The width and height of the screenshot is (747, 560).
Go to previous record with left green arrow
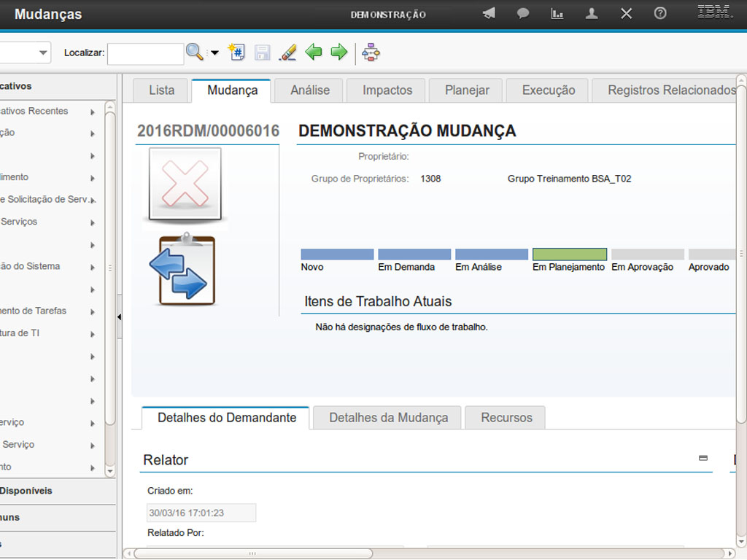tap(314, 52)
